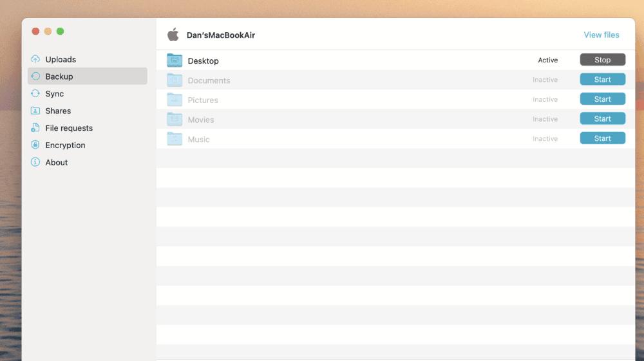
Task: Click the File requests icon
Action: pyautogui.click(x=35, y=128)
